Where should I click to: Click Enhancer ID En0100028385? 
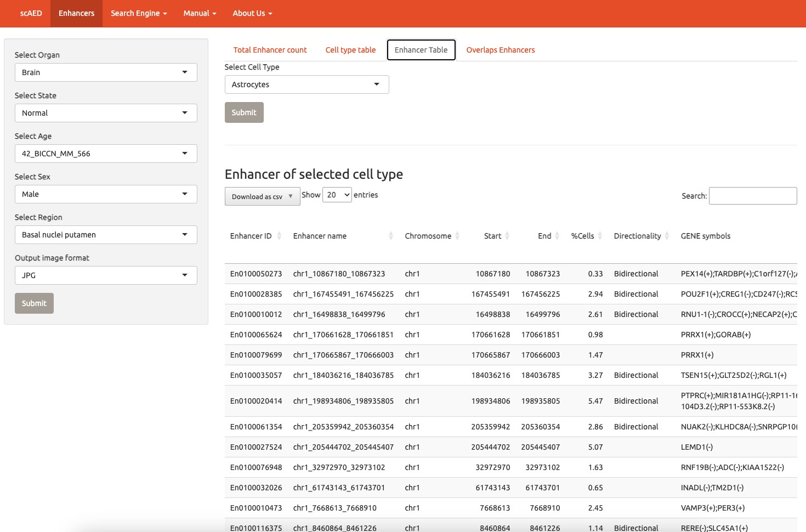[x=256, y=294]
